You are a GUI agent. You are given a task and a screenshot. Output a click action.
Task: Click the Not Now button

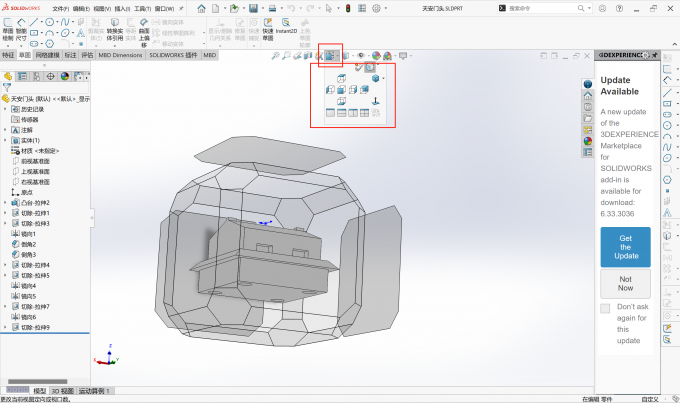[x=625, y=283]
